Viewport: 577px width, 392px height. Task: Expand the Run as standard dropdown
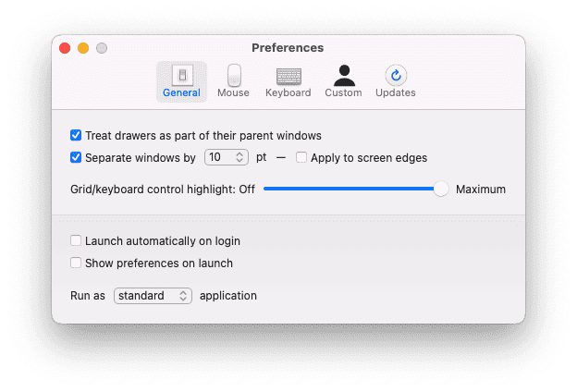(x=153, y=296)
